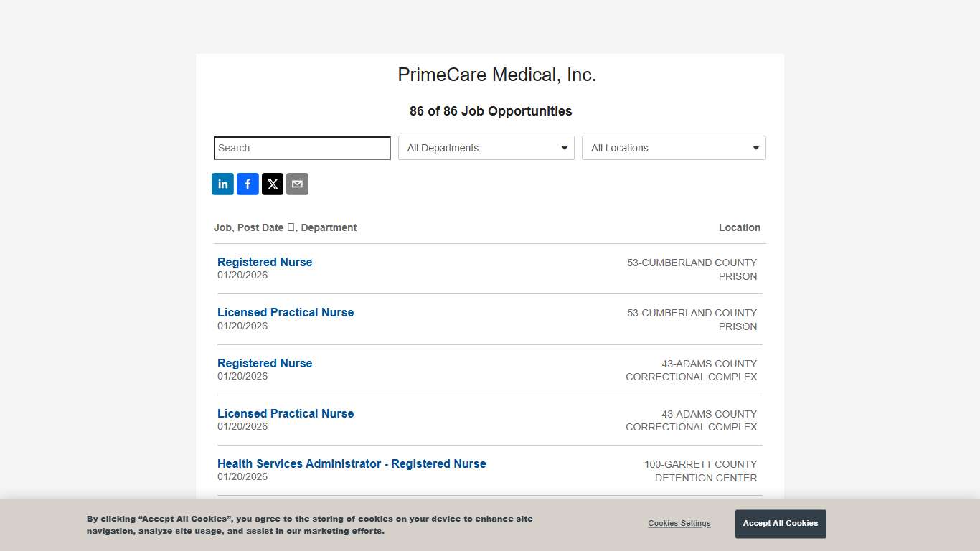
Task: Click the 86 of 86 Job Opportunities counter
Action: [x=490, y=111]
